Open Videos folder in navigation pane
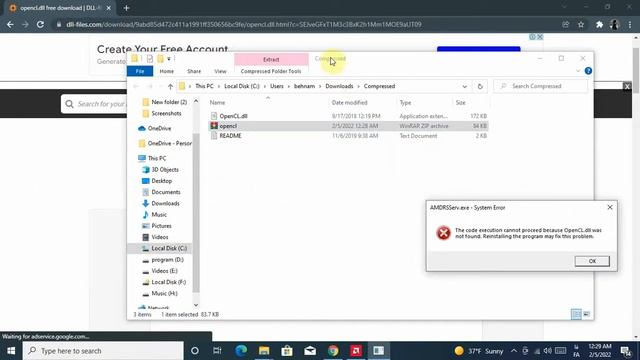 tap(155, 237)
